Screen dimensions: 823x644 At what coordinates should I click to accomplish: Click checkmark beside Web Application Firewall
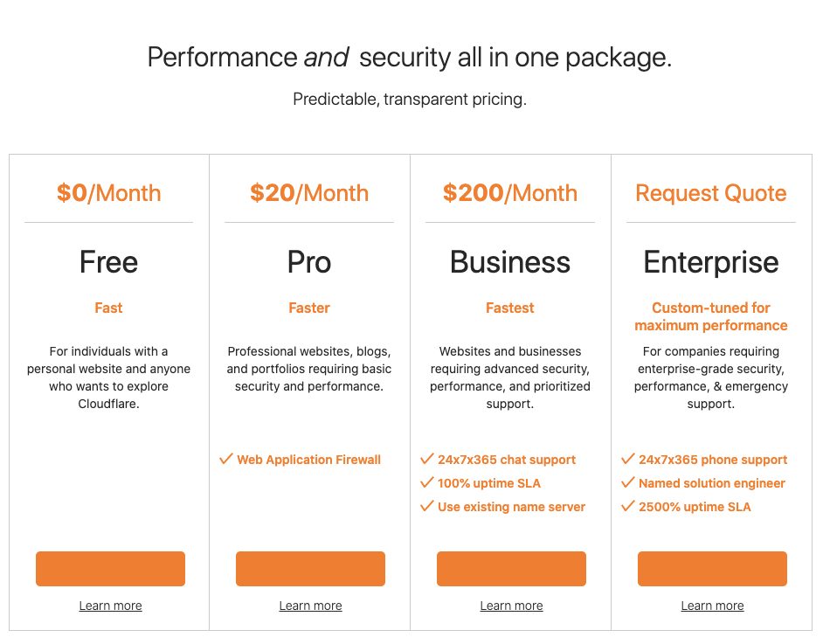226,459
